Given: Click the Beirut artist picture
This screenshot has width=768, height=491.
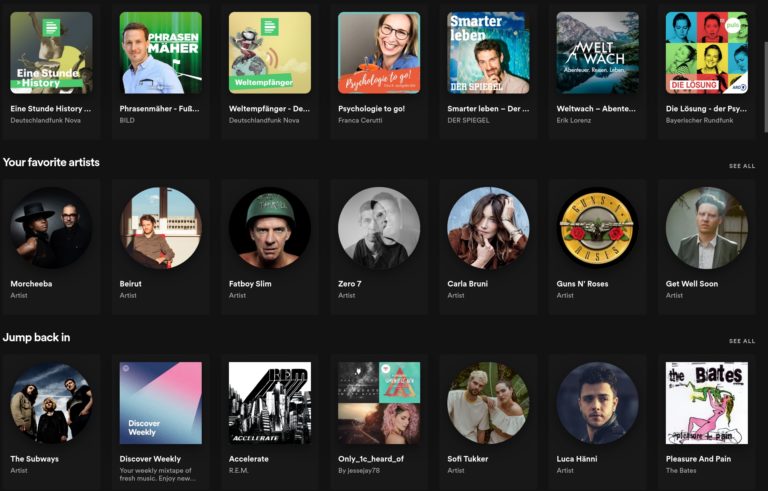Looking at the screenshot, I should click(x=161, y=228).
